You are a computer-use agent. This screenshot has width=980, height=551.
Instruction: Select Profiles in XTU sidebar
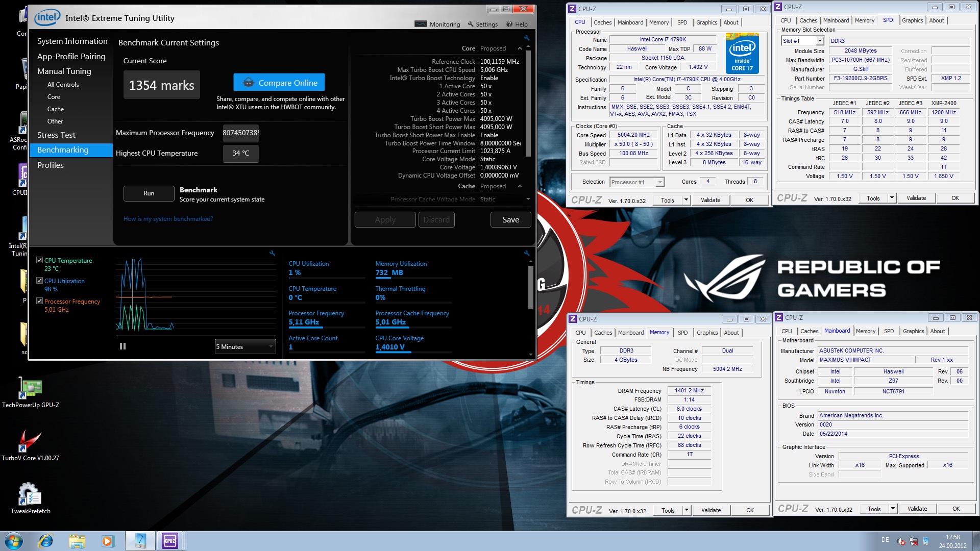point(51,165)
